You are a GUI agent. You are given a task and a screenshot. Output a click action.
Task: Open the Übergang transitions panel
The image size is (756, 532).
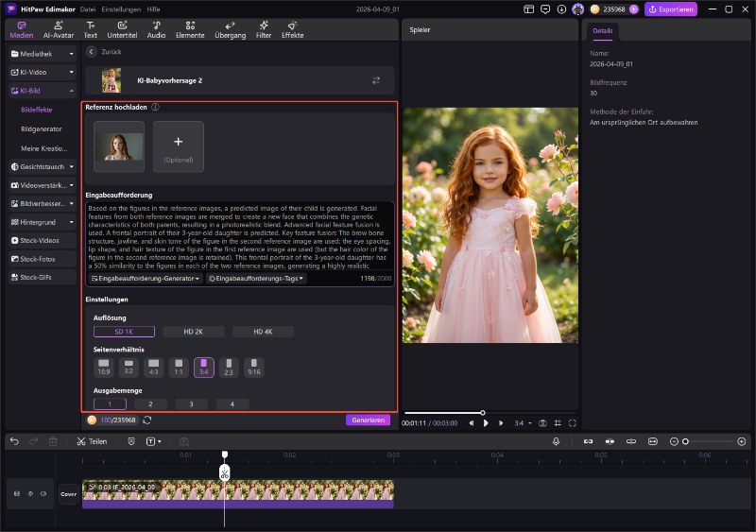click(x=230, y=28)
